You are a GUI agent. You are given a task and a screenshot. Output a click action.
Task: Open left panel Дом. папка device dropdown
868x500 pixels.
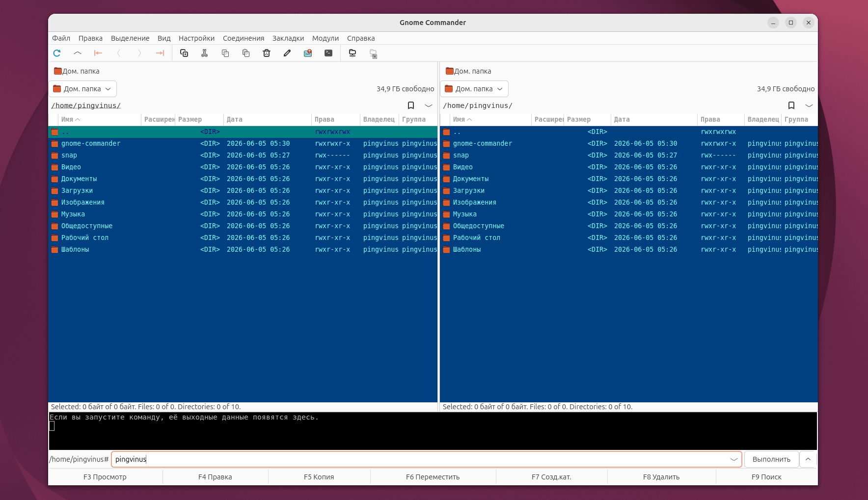[82, 89]
